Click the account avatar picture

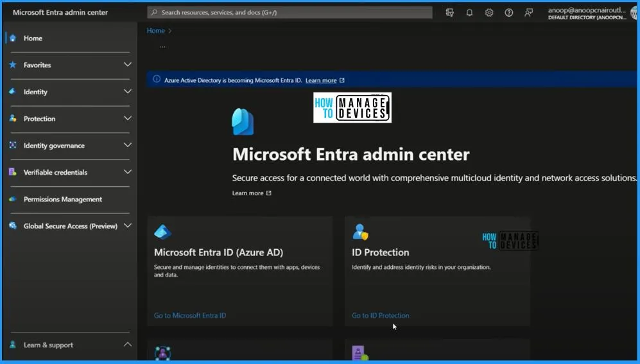pyautogui.click(x=634, y=13)
